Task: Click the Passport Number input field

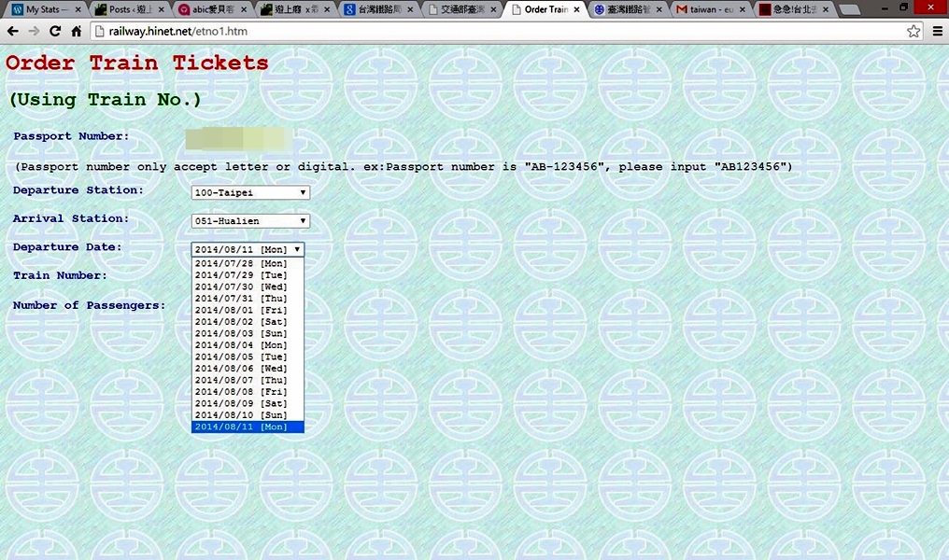Action: [239, 139]
